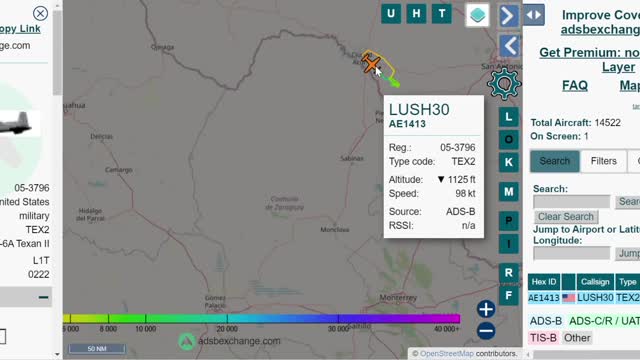Click the M map option button
640x360 pixels.
[509, 191]
